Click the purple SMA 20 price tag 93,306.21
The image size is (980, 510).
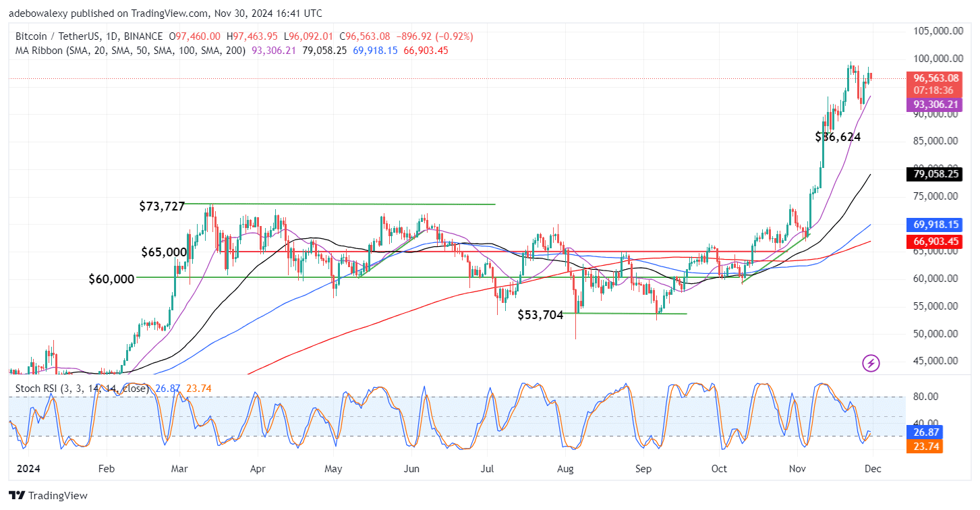pyautogui.click(x=933, y=105)
